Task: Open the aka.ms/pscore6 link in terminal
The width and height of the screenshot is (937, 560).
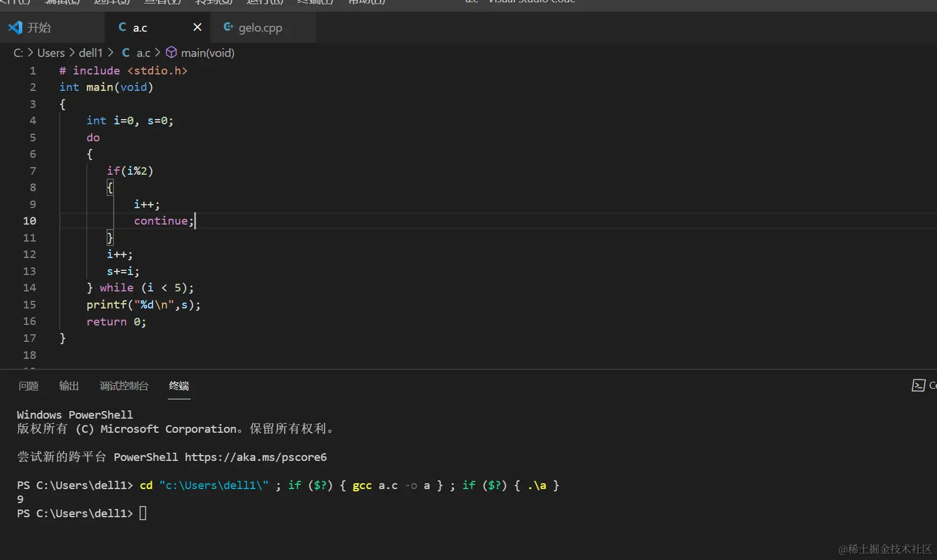Action: coord(256,457)
